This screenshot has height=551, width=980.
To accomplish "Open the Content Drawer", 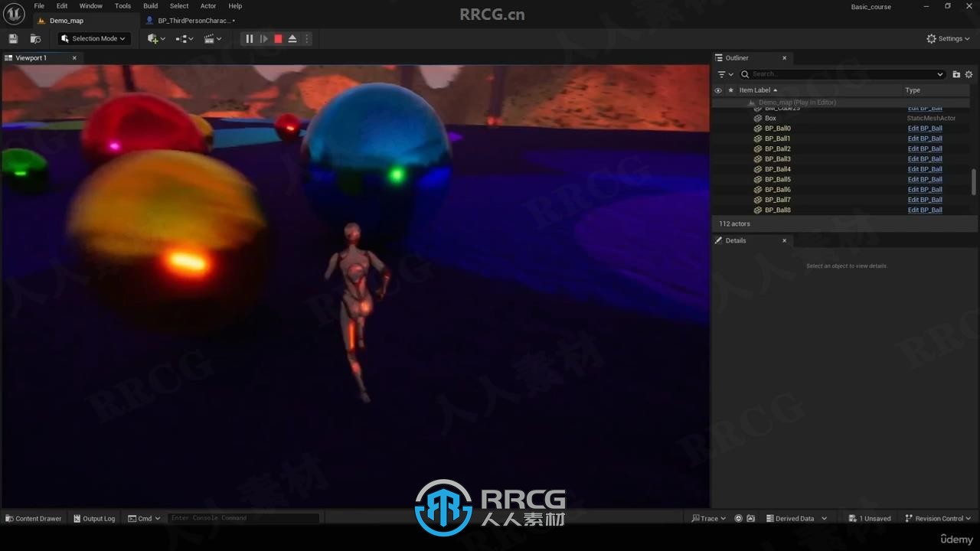I will click(34, 518).
